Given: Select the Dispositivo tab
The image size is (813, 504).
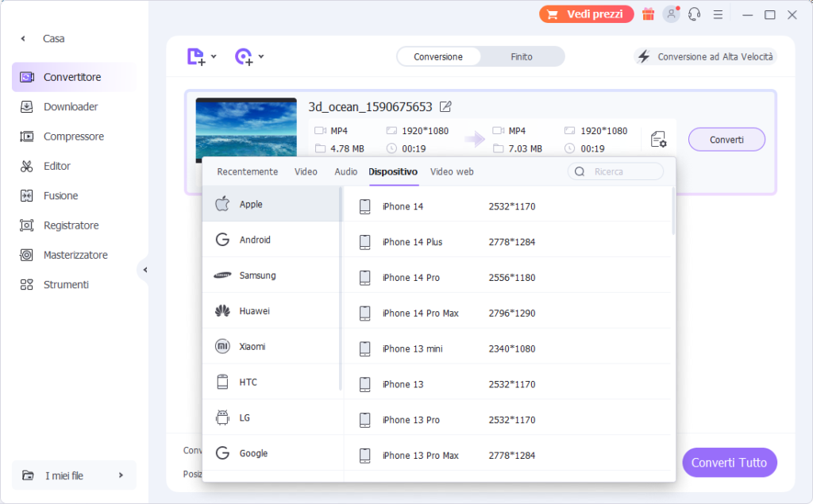Looking at the screenshot, I should (x=393, y=171).
